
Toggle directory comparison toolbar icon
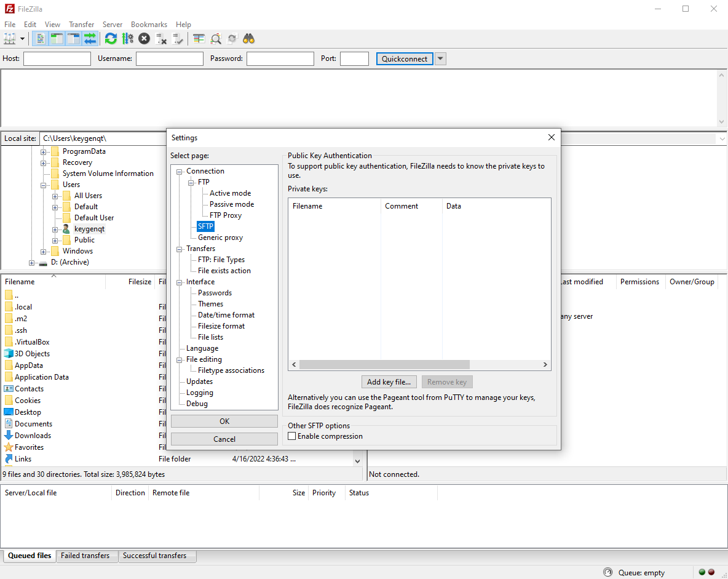pos(215,39)
